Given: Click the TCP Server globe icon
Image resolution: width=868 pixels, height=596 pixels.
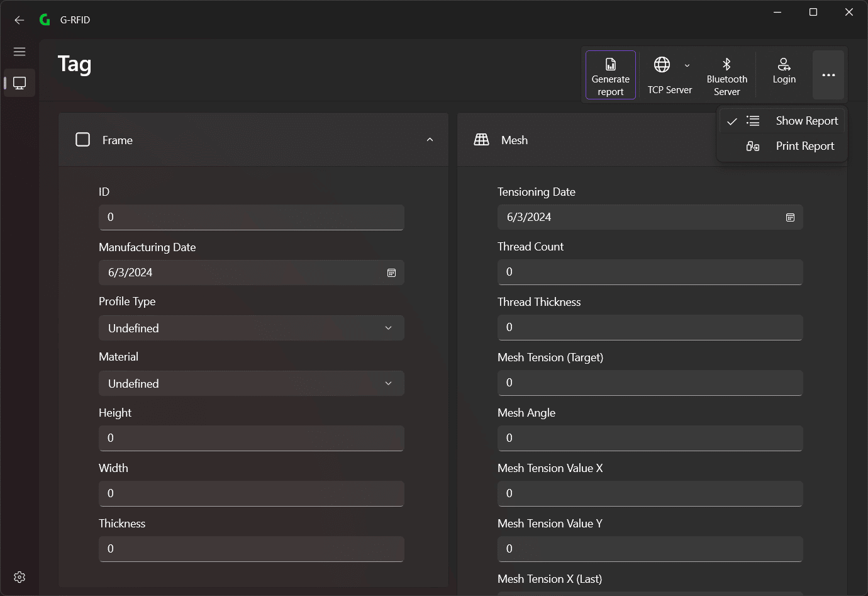Looking at the screenshot, I should [x=662, y=64].
